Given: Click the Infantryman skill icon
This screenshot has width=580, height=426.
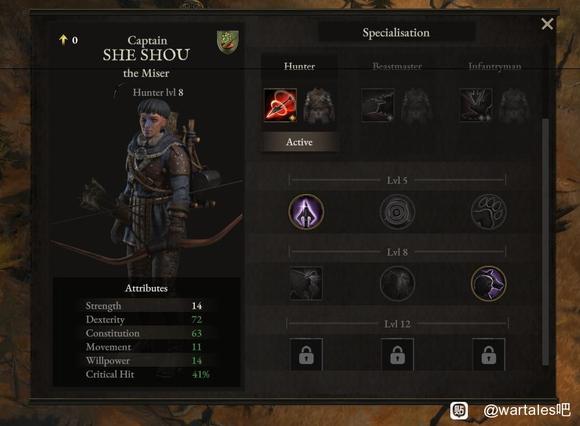Looking at the screenshot, I should click(x=476, y=105).
